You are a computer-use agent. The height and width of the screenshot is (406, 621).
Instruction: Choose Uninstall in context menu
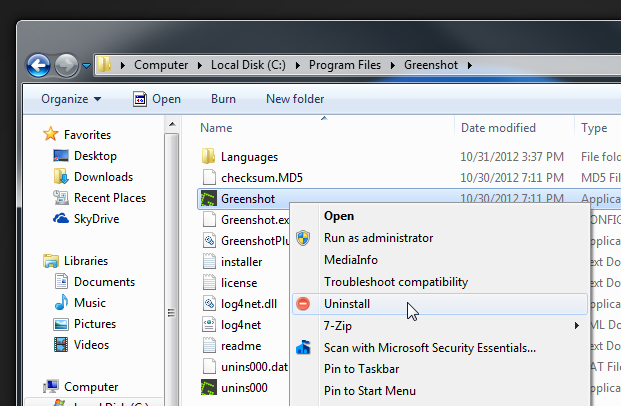[440, 304]
